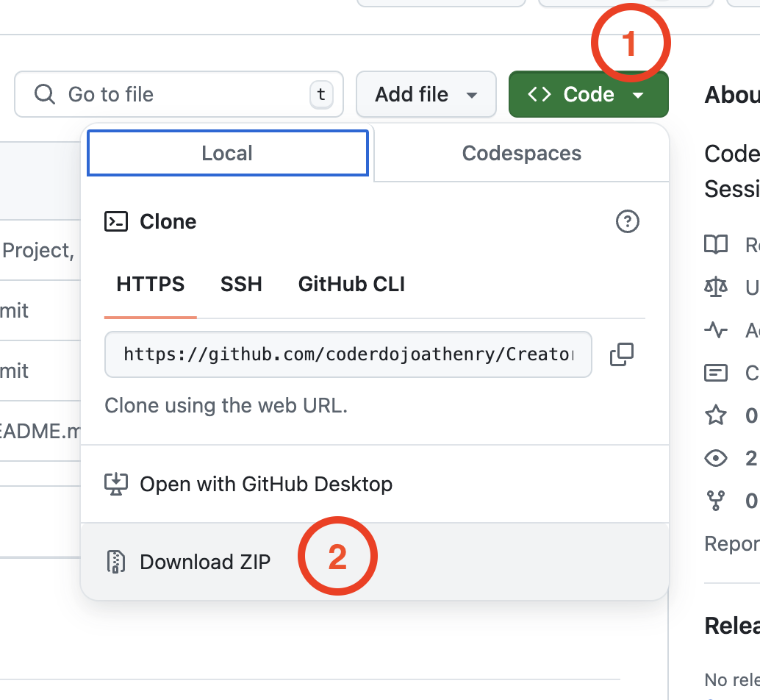Viewport: 760px width, 700px height.
Task: Select the Local tab
Action: [227, 153]
